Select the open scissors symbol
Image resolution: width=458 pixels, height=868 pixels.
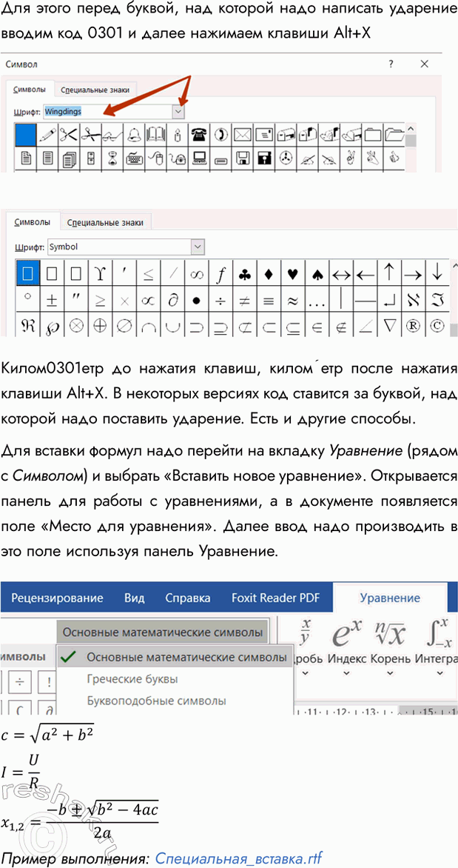tap(69, 135)
